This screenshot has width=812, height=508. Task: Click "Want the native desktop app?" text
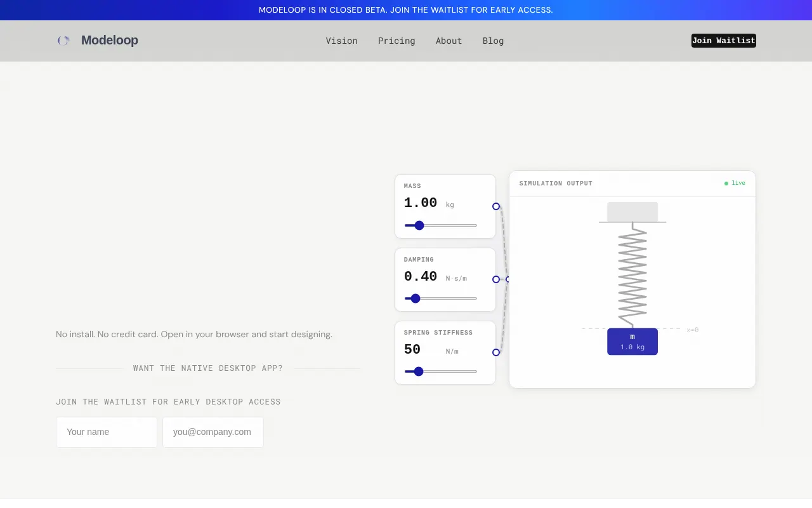(208, 368)
